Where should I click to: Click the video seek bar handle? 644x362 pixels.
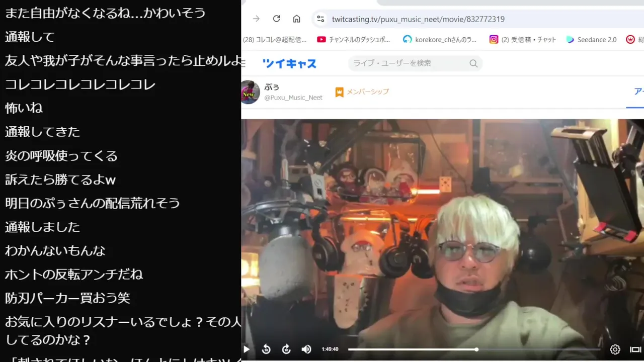pos(476,349)
